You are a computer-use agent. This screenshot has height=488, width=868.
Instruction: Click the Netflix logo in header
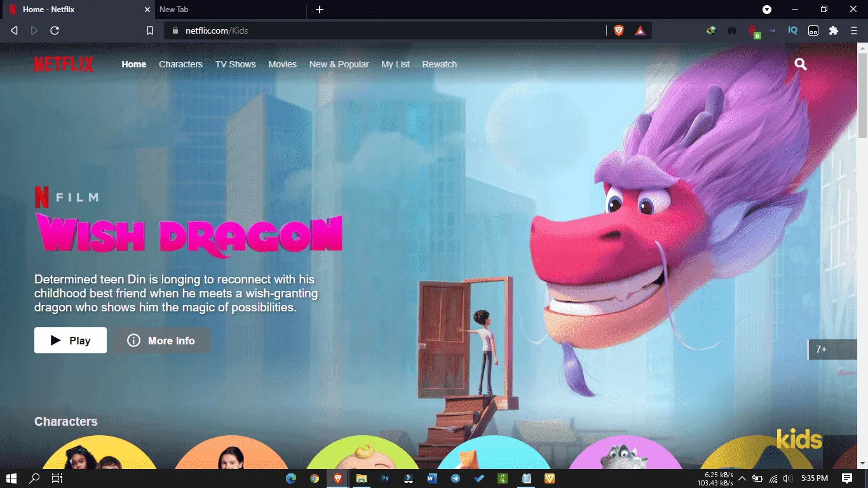64,64
